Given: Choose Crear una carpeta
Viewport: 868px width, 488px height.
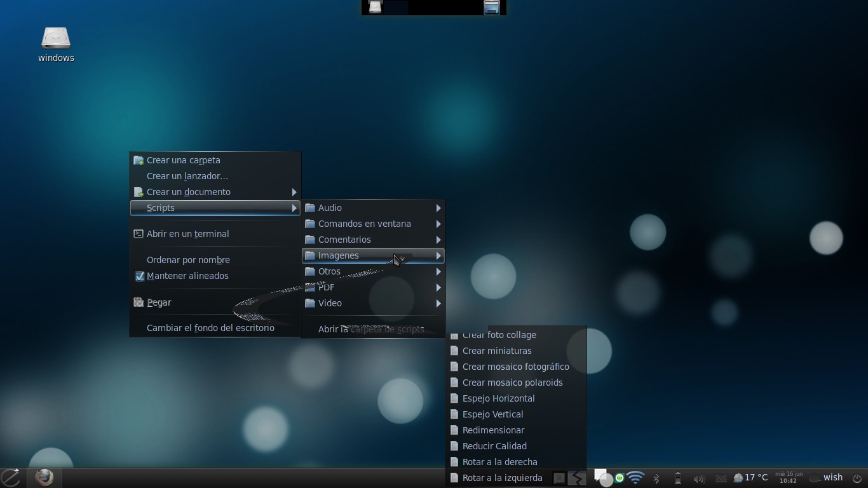Looking at the screenshot, I should tap(215, 160).
